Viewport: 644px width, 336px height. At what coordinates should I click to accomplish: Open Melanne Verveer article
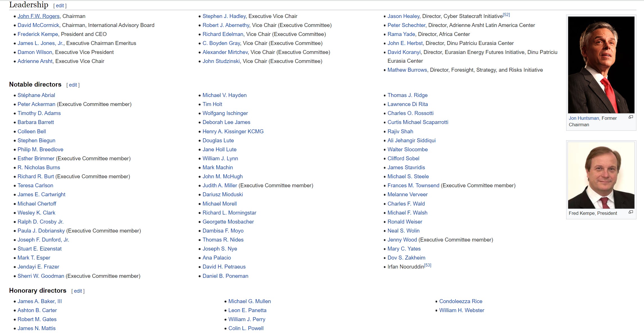tap(407, 195)
